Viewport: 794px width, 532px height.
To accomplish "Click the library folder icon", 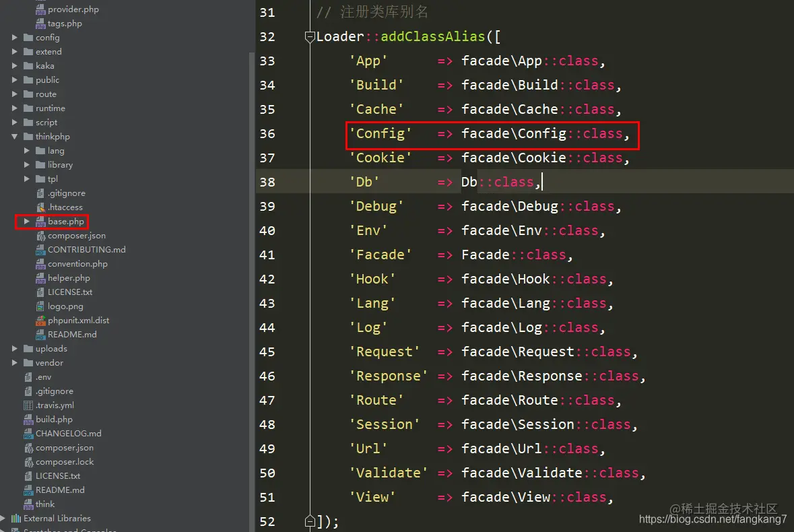I will (40, 165).
